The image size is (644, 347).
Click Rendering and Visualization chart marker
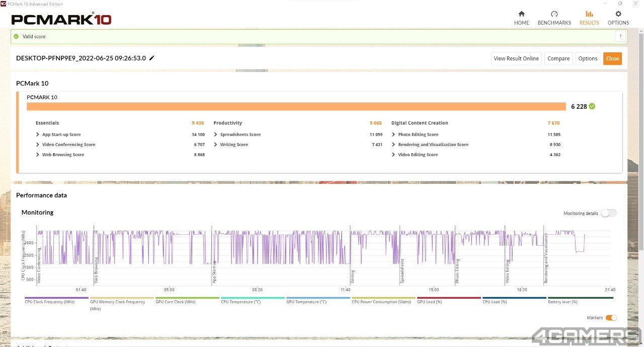pos(546,258)
